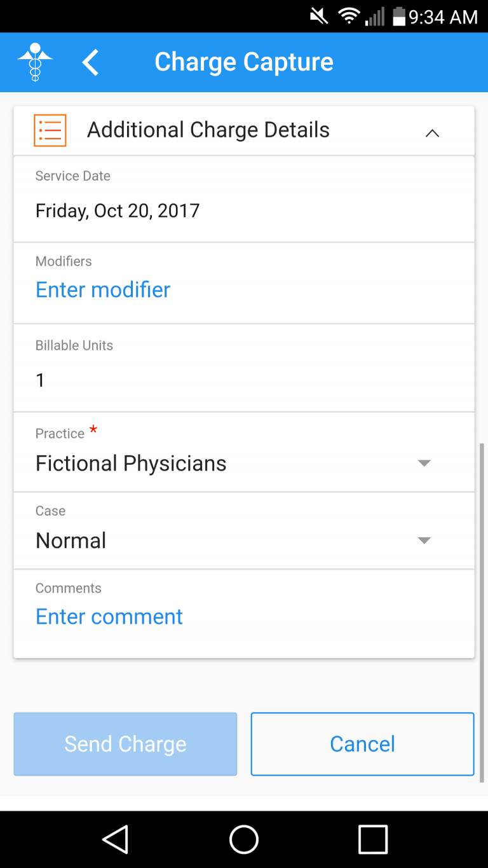Select the Fictional Physicians practice value

tap(131, 464)
